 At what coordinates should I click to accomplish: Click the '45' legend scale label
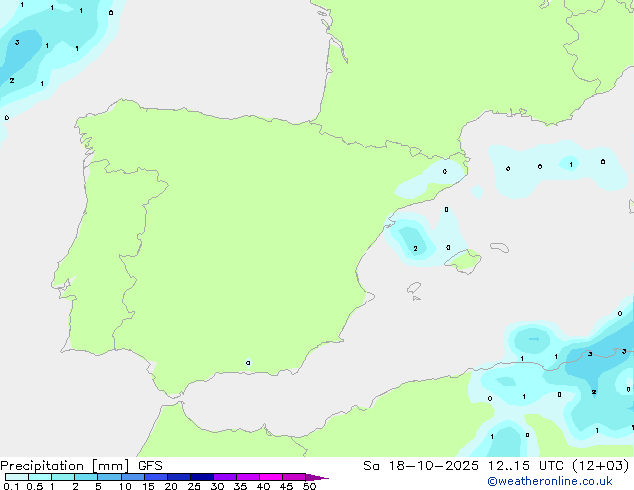pyautogui.click(x=286, y=486)
